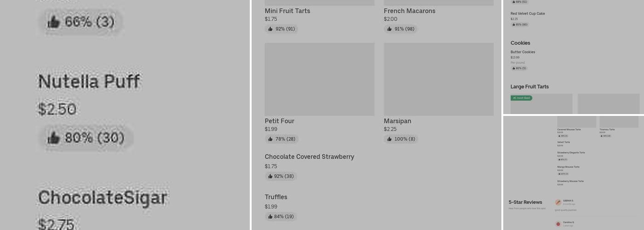This screenshot has width=644, height=230.
Task: Open the Petit Four product image
Action: point(319,79)
